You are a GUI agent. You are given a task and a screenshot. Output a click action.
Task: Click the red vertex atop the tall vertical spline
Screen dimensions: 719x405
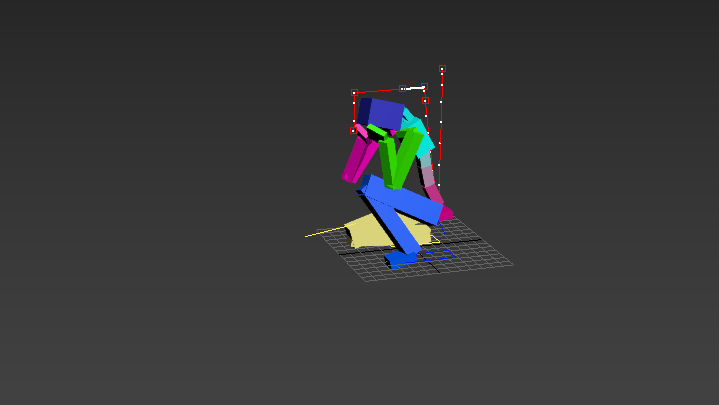point(442,69)
